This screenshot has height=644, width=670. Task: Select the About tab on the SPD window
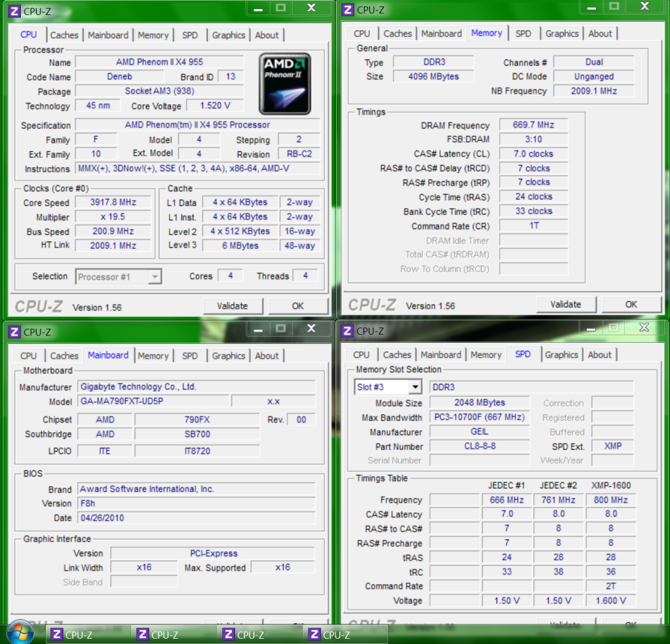[x=599, y=354]
